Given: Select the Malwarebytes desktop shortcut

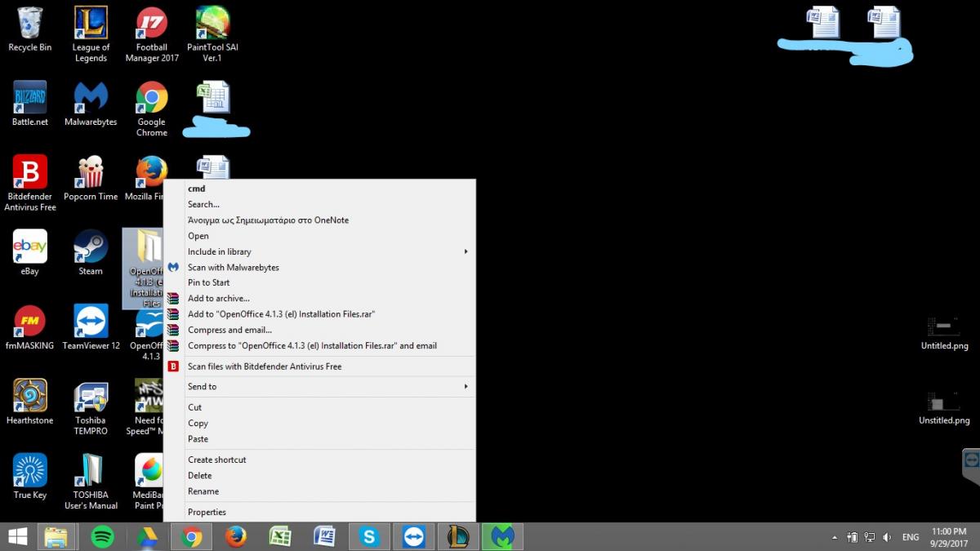Looking at the screenshot, I should point(91,104).
